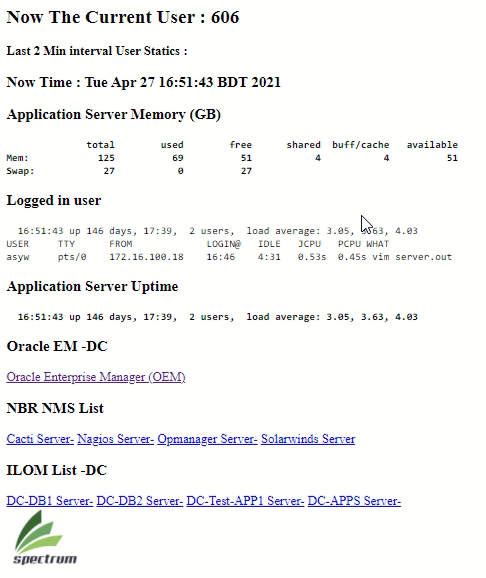This screenshot has width=486, height=578.
Task: Click the Now Time timestamp heading
Action: (x=143, y=82)
